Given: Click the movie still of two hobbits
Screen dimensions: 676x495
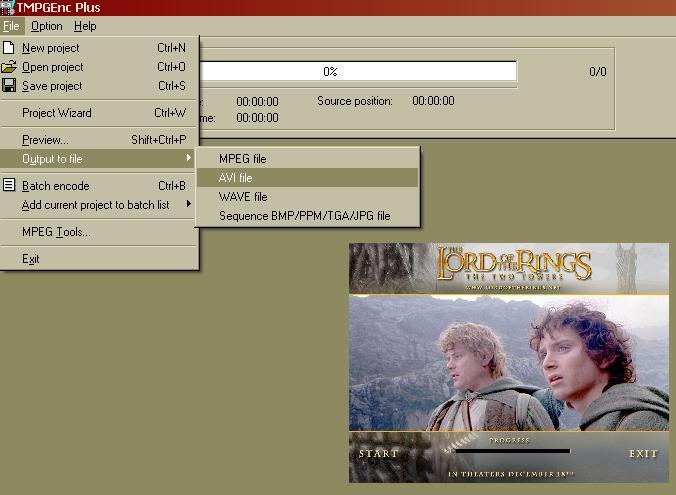Looking at the screenshot, I should [509, 363].
